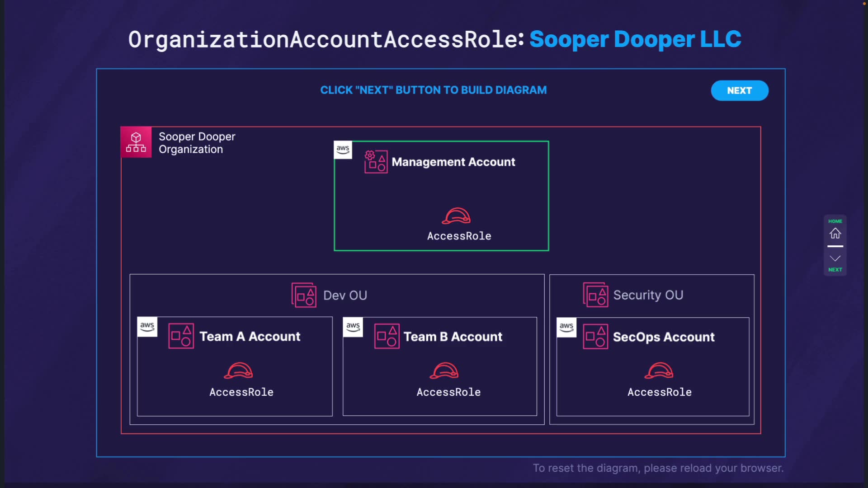Click the SecOps Account icon
This screenshot has width=868, height=488.
point(595,337)
